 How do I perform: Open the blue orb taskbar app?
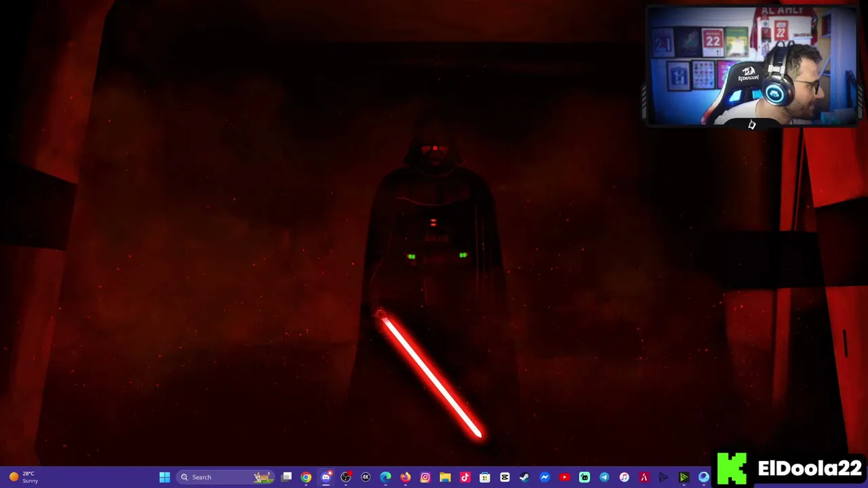tap(703, 477)
